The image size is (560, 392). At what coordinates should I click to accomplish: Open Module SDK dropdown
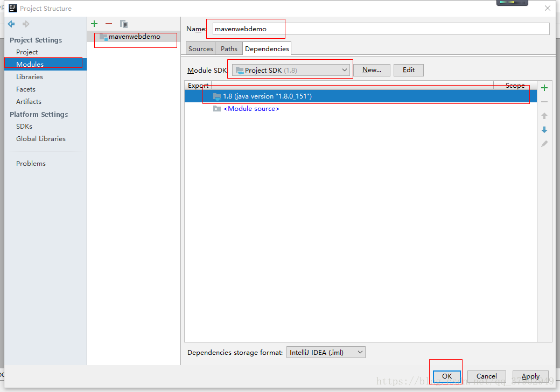pyautogui.click(x=291, y=71)
